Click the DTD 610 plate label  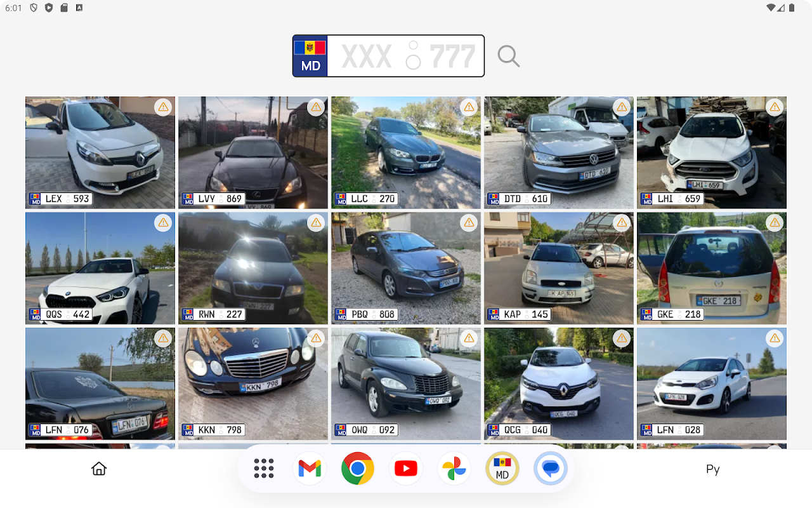(x=519, y=199)
